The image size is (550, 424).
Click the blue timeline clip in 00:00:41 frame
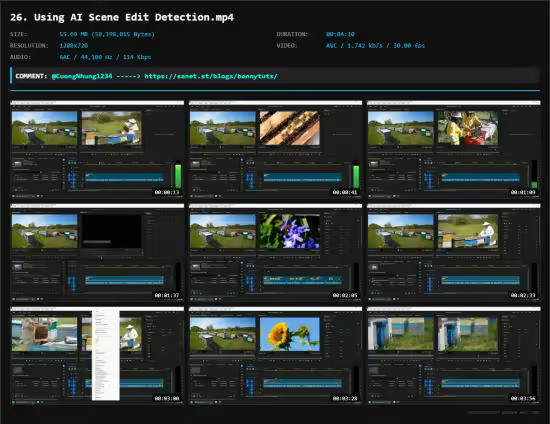[303, 177]
